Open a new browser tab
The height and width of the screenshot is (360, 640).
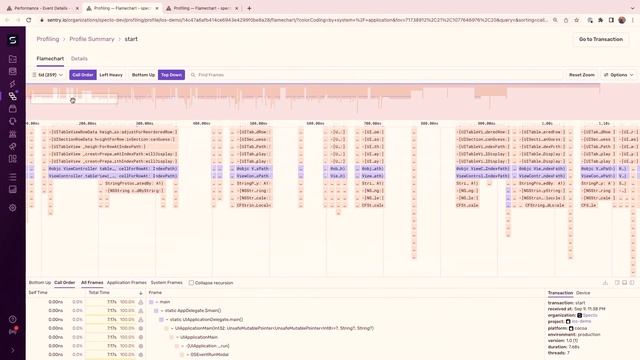click(249, 8)
